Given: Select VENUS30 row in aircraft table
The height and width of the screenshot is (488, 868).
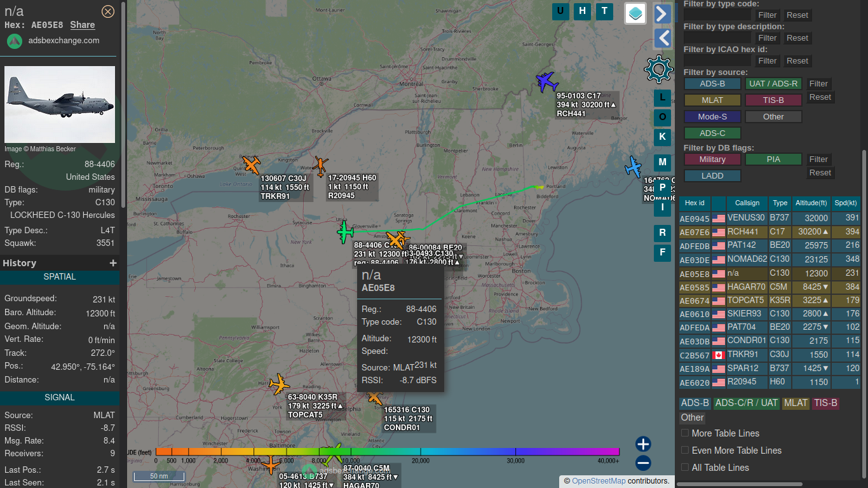Looking at the screenshot, I should click(770, 218).
